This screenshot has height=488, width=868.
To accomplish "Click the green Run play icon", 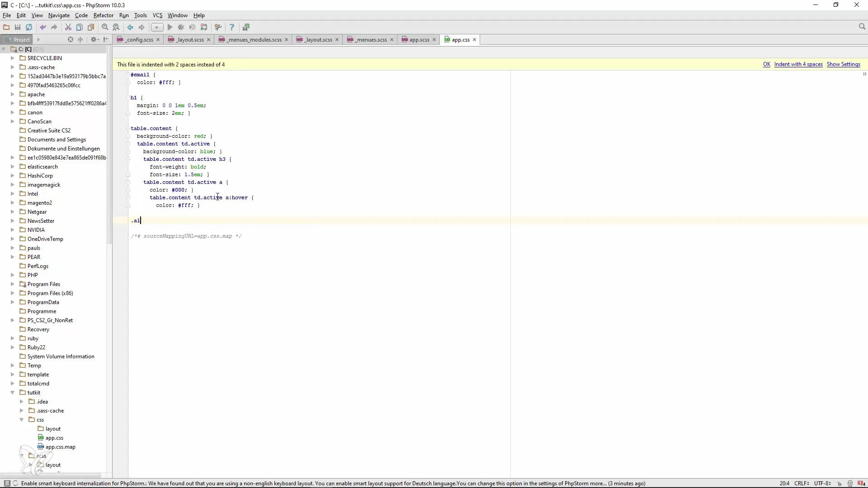I will (170, 27).
